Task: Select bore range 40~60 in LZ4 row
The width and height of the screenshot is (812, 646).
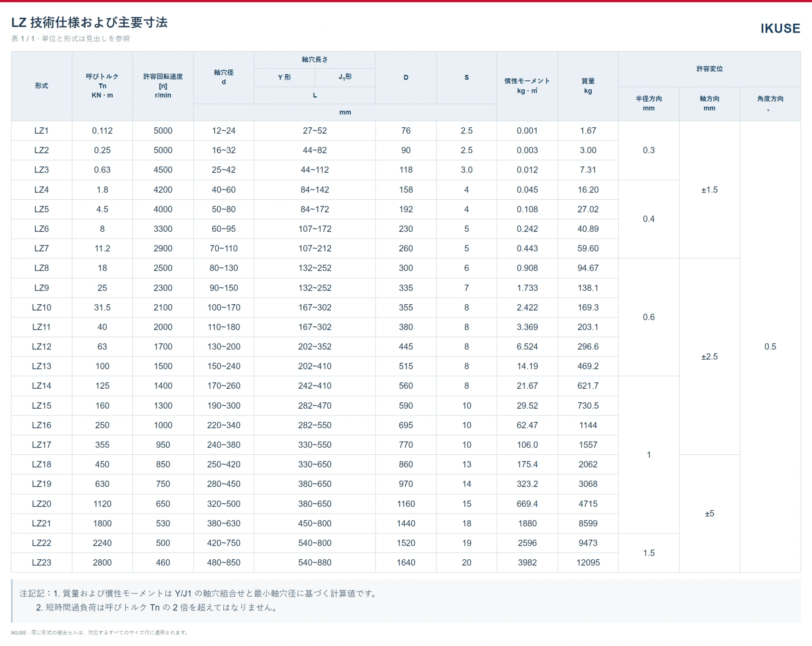Action: (x=224, y=190)
